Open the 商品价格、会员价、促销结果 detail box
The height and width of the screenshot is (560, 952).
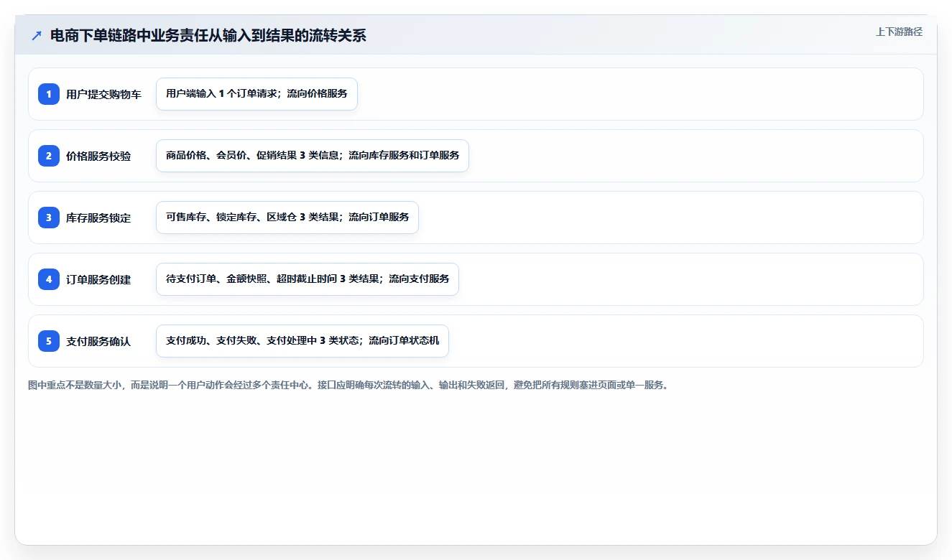[313, 156]
